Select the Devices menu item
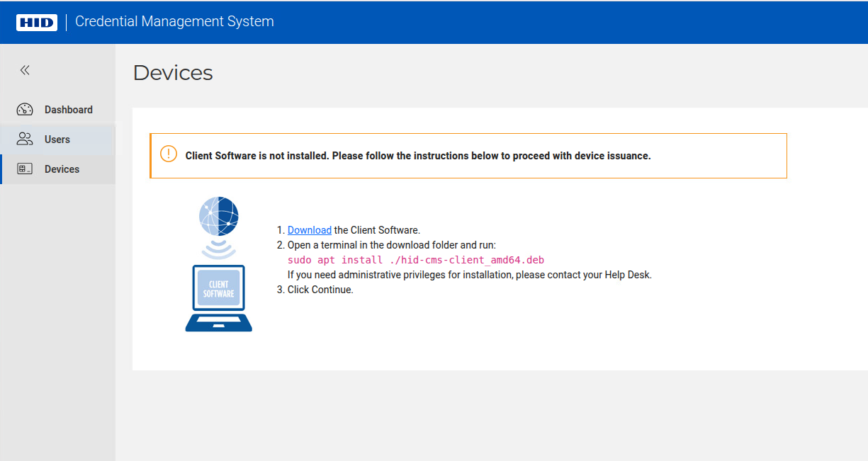 [x=57, y=169]
